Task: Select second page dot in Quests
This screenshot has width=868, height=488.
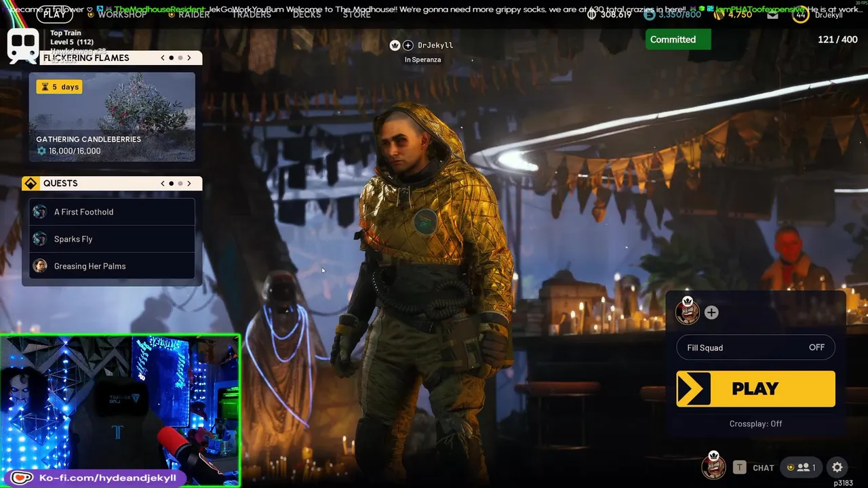Action: click(180, 183)
